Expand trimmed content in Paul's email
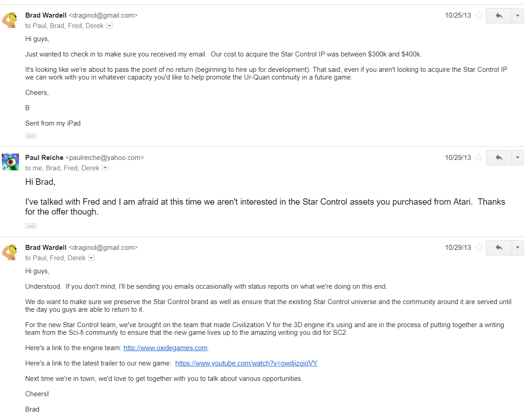 (31, 226)
